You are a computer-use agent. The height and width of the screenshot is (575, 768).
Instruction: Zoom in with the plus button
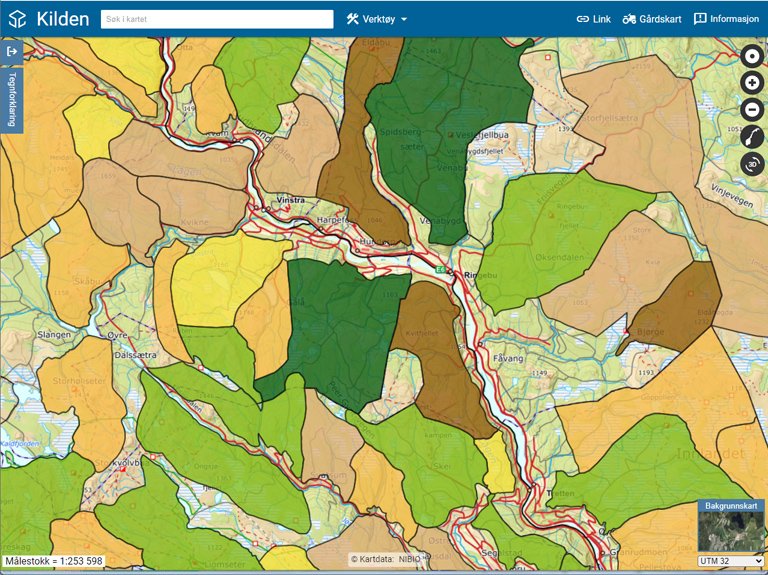point(752,83)
